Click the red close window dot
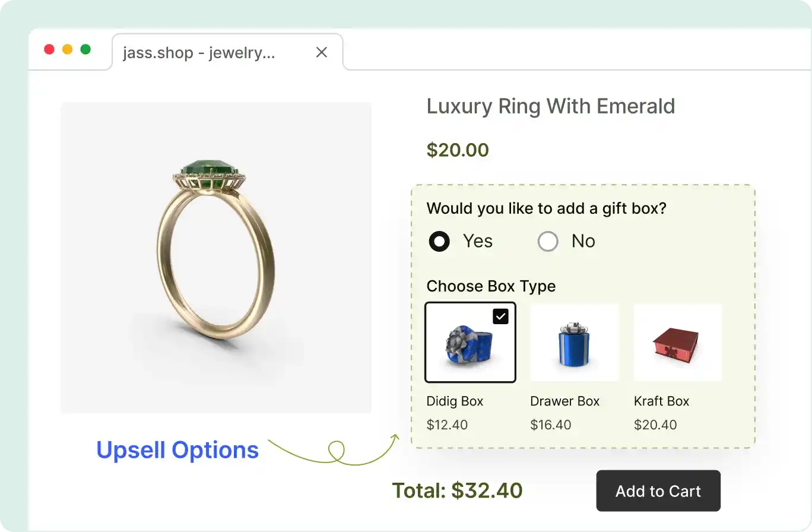The width and height of the screenshot is (812, 532). pyautogui.click(x=49, y=49)
